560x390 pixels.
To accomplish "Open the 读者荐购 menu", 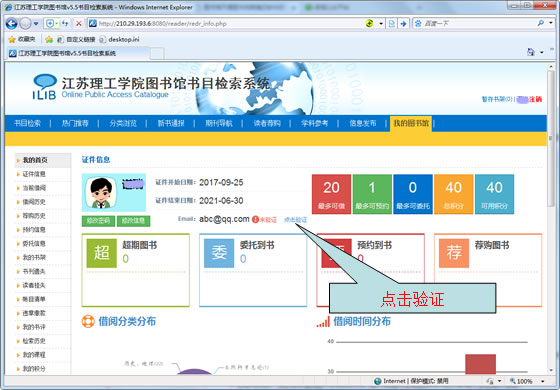I will click(267, 124).
